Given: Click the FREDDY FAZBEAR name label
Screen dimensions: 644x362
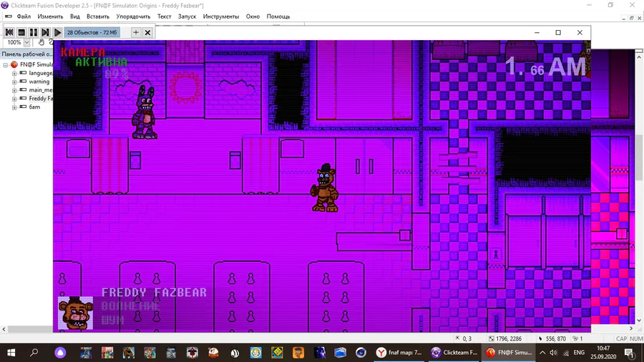Looking at the screenshot, I should [x=154, y=292].
